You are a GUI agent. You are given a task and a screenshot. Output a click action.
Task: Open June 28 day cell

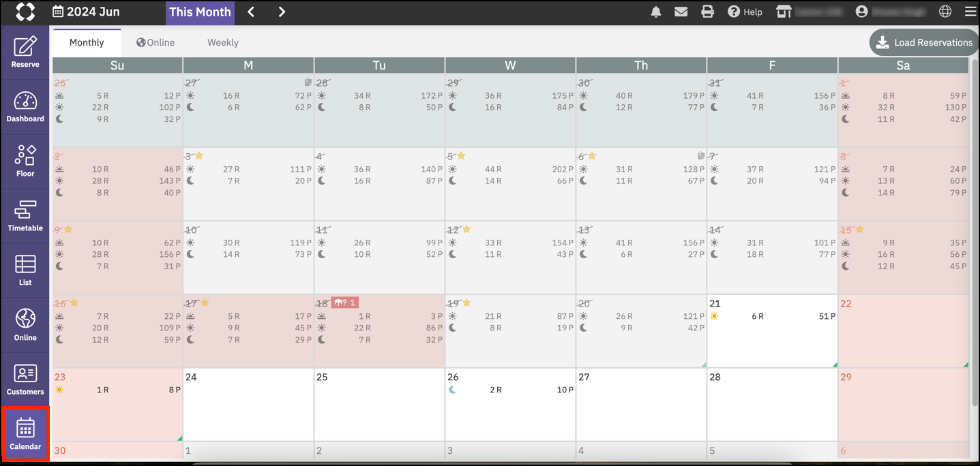pos(773,405)
